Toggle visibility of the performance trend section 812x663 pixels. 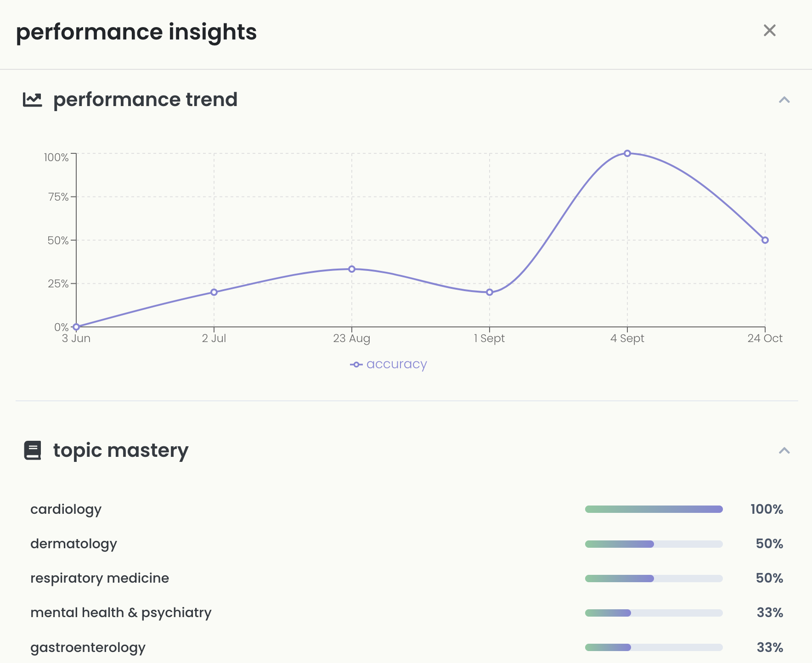point(784,100)
